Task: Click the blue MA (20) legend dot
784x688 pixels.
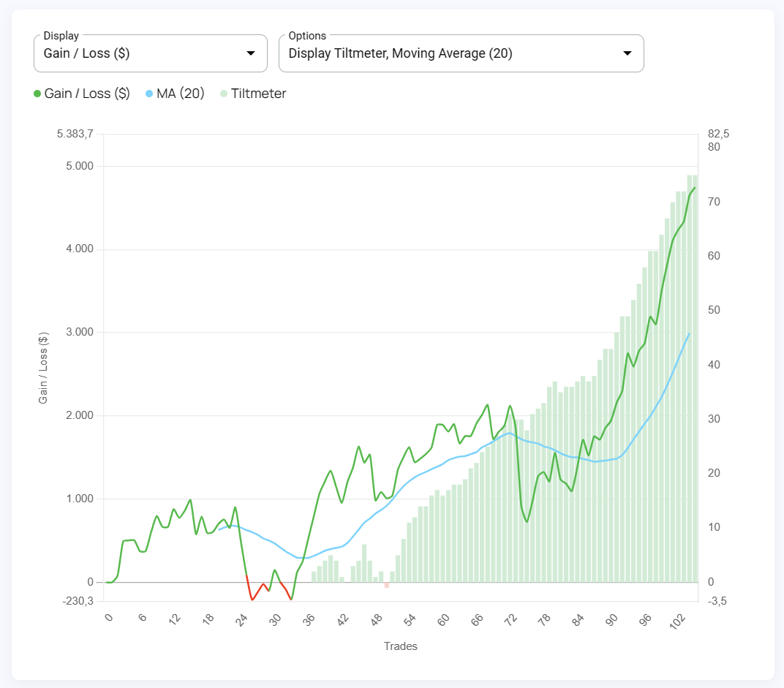Action: [148, 94]
